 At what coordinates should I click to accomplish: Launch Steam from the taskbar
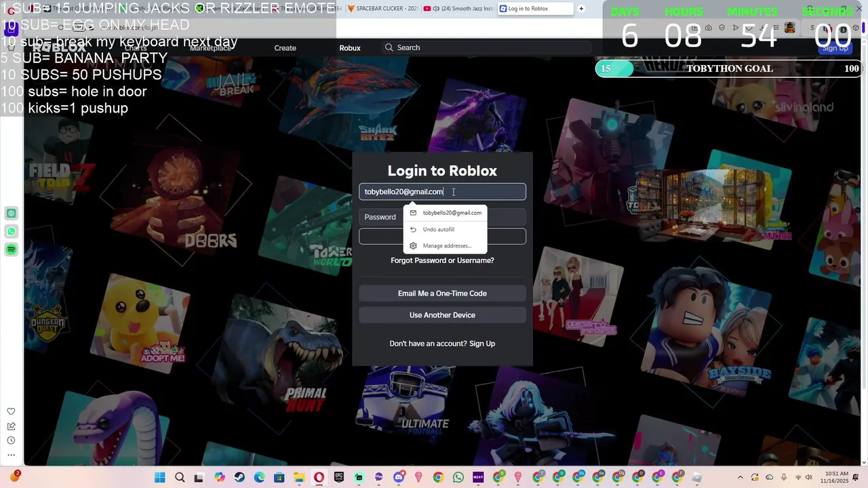click(x=239, y=478)
